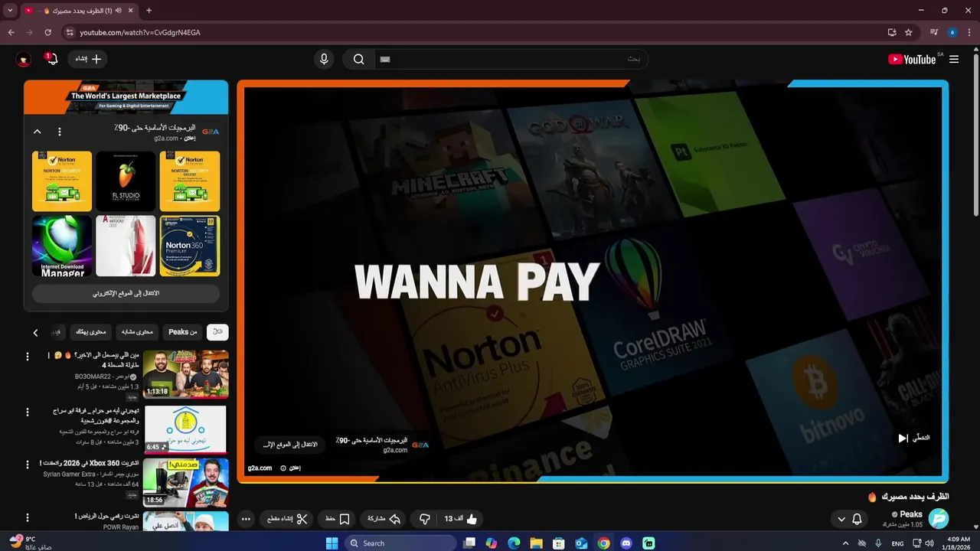Open the YouTube hamburger guide menu
This screenshot has width=980, height=551.
954,59
